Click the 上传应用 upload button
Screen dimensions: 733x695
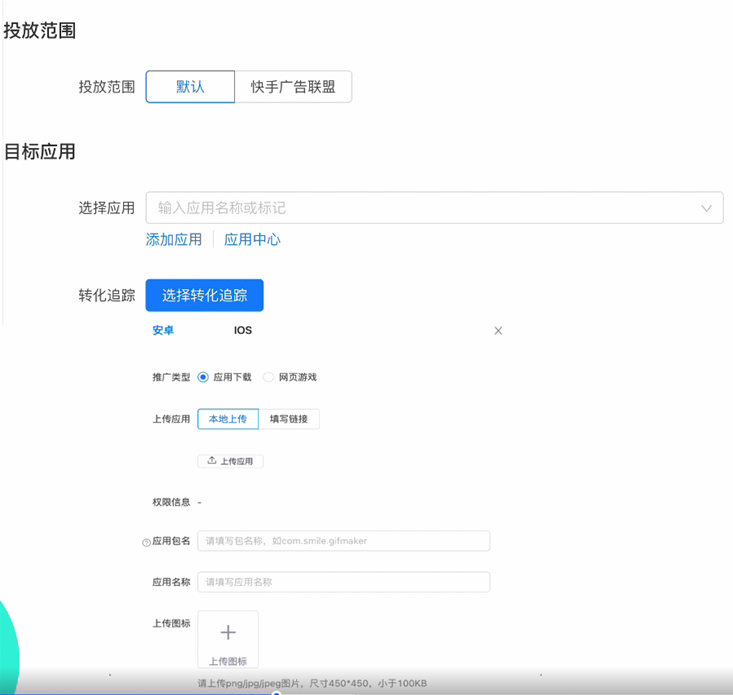pos(230,461)
